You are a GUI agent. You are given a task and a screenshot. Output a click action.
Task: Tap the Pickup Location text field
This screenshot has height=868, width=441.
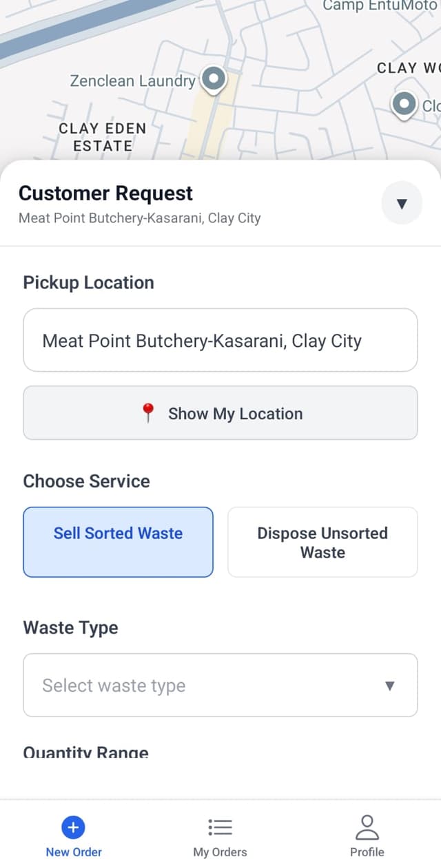220,341
